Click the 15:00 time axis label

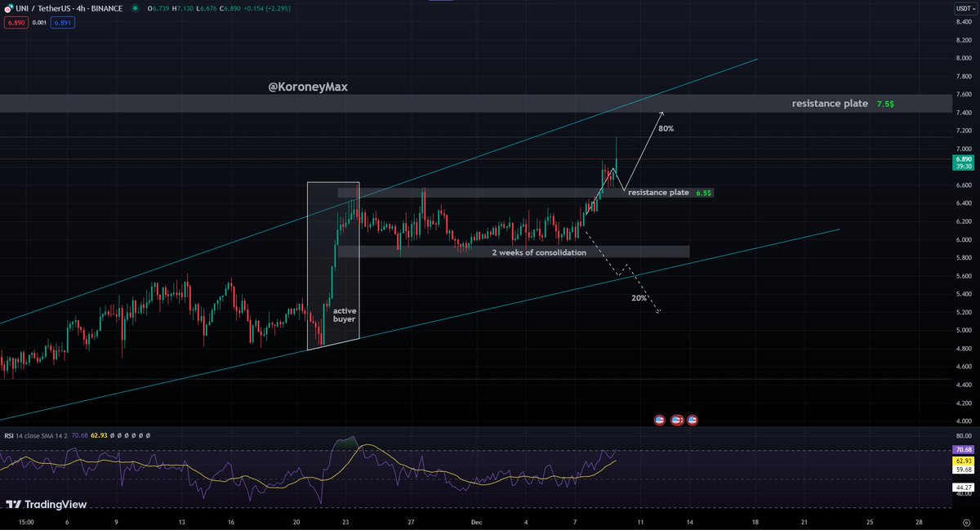(x=27, y=521)
